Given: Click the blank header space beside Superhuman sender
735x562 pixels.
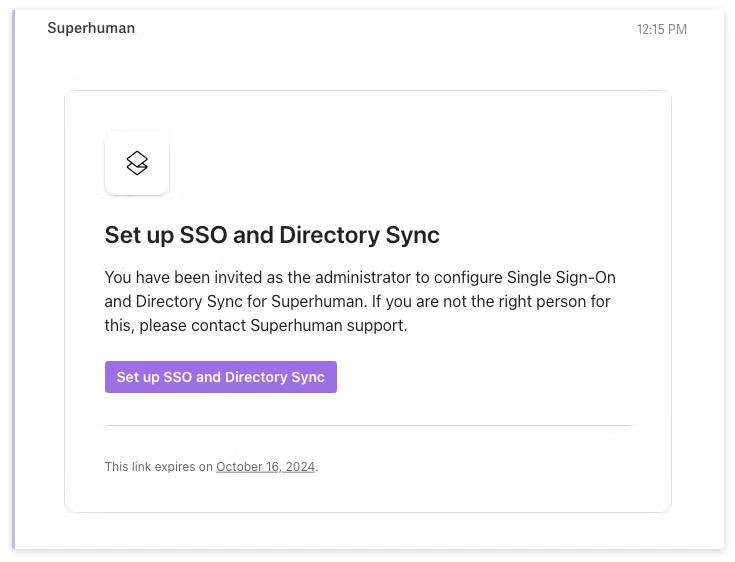Looking at the screenshot, I should pos(384,29).
